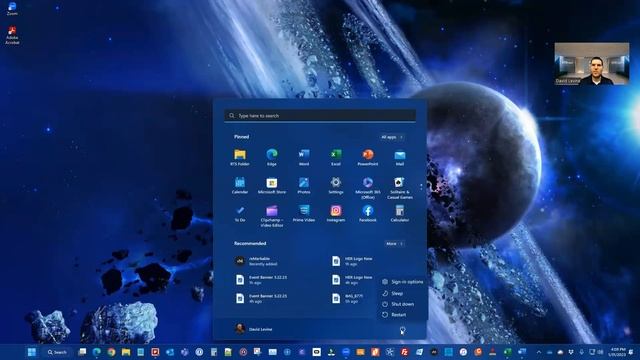Open Outlook from the taskbar

(x=170, y=352)
